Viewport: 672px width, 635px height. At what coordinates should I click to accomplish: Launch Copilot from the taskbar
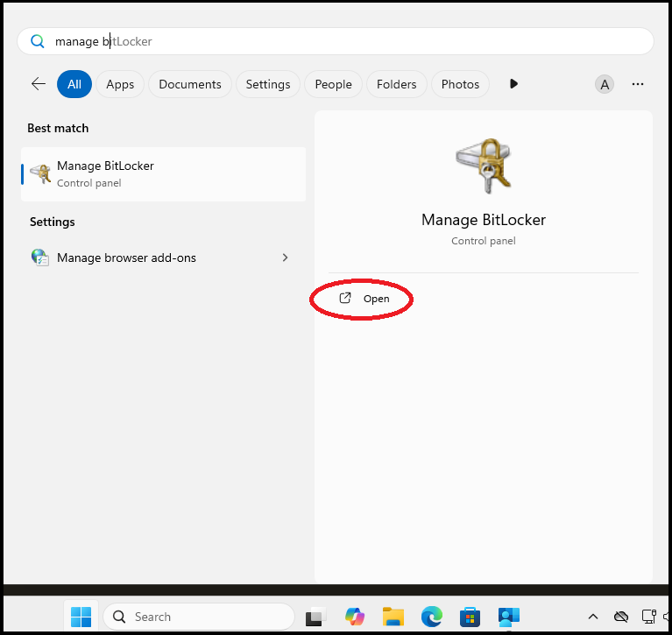click(x=355, y=617)
